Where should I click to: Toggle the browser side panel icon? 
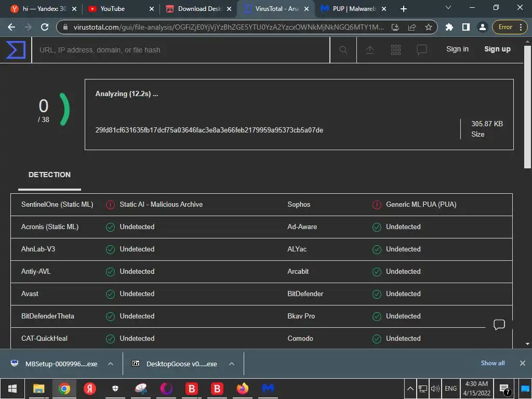[466, 27]
